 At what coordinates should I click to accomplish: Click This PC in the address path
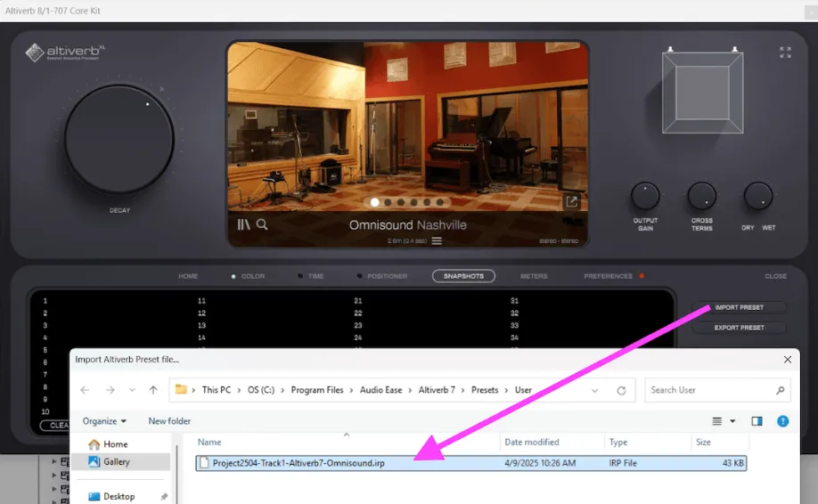[x=217, y=390]
